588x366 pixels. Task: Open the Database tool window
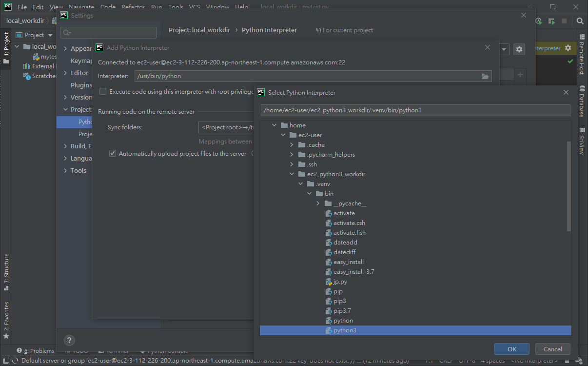coord(582,102)
